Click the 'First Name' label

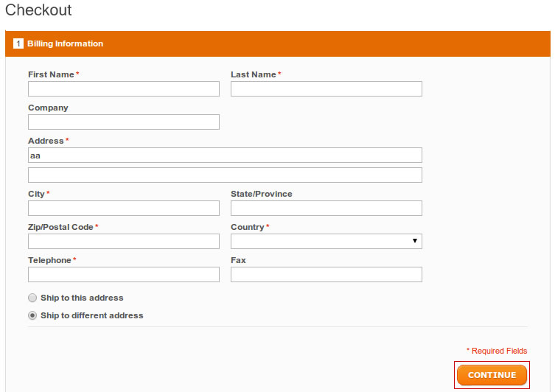tap(51, 74)
